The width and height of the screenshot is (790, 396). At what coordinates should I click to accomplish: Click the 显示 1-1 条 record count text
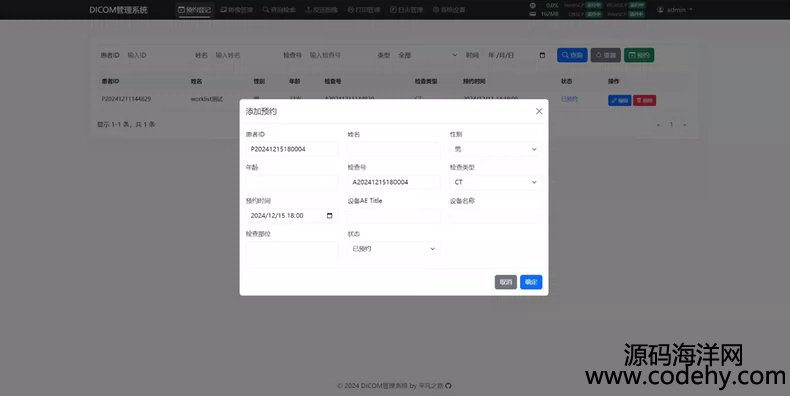[126, 124]
